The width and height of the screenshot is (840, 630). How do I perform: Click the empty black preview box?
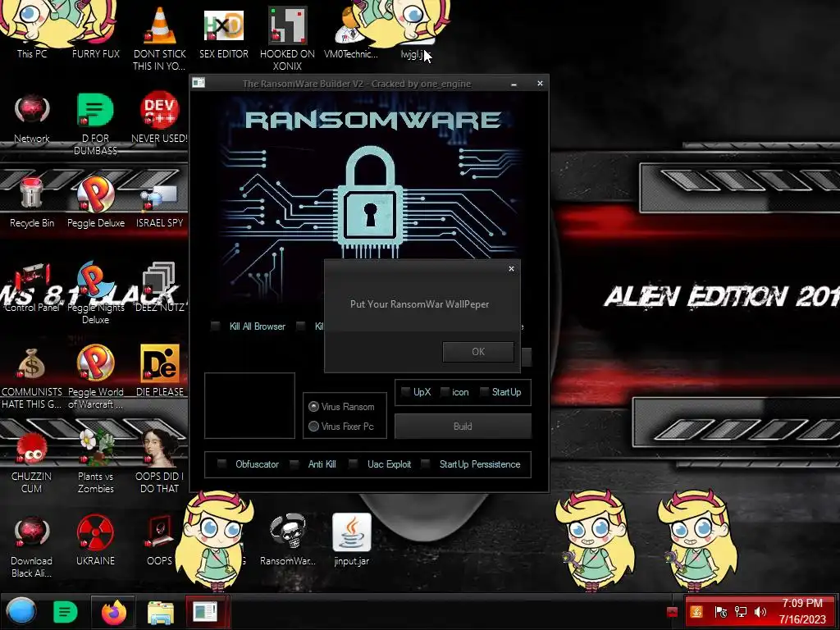(249, 405)
